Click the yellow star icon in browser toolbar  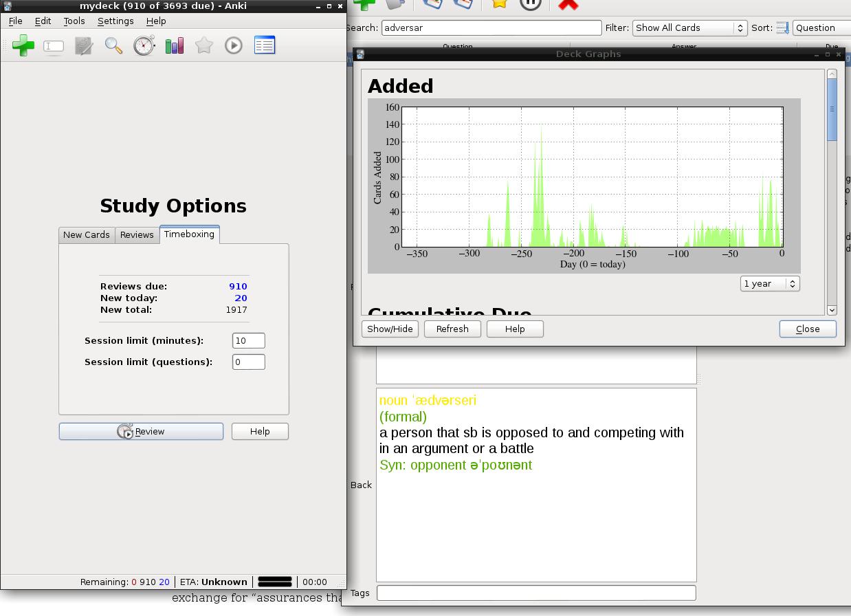click(x=500, y=3)
